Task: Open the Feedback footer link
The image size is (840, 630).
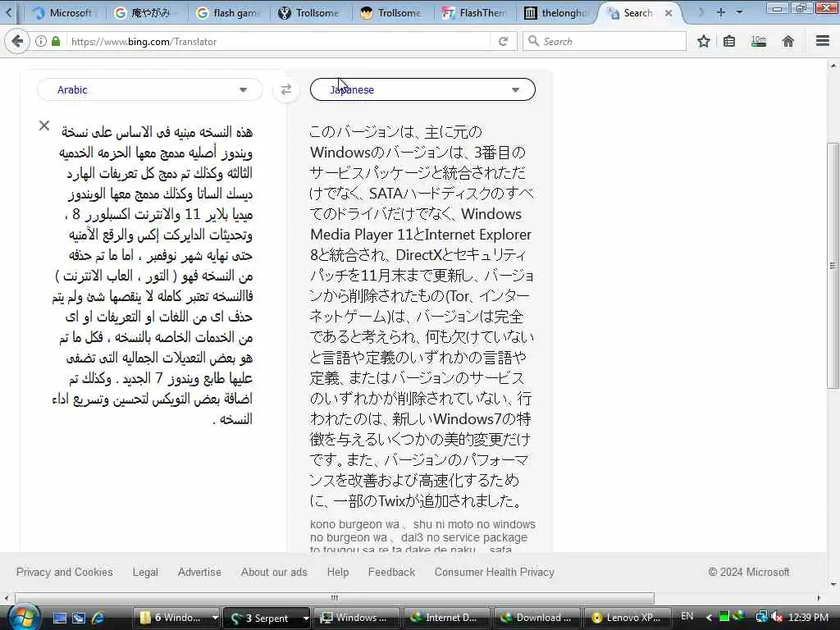Action: pos(391,572)
